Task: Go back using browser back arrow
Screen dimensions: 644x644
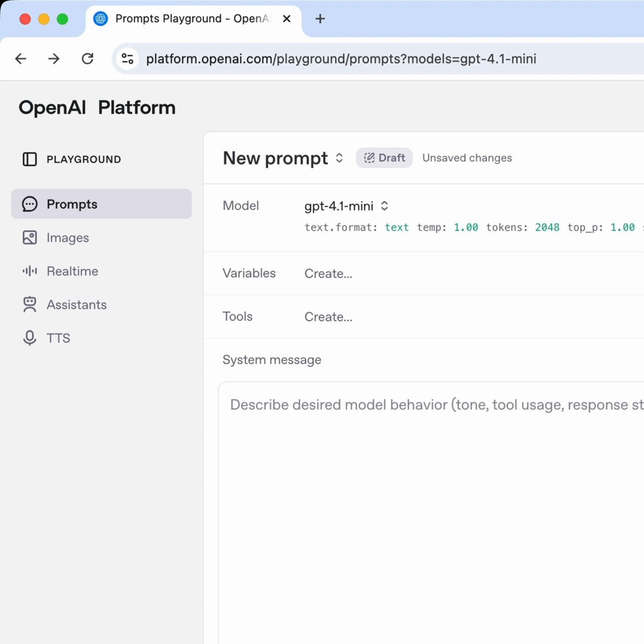Action: coord(21,58)
